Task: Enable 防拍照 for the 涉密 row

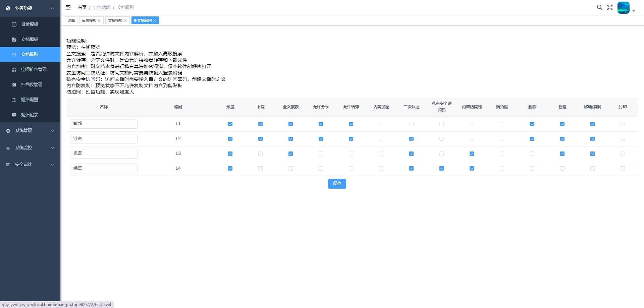Action: [x=502, y=139]
